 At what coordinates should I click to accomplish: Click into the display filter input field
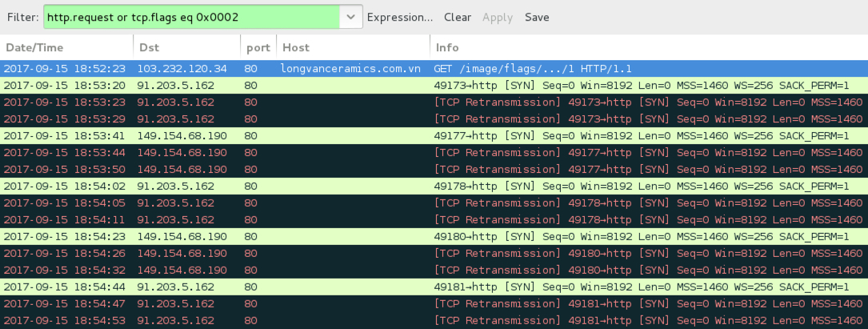point(191,17)
